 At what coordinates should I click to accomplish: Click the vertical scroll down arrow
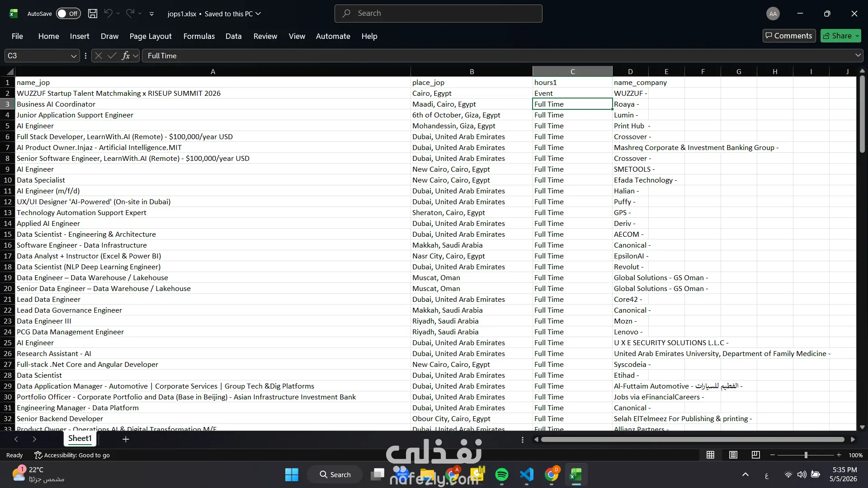862,427
